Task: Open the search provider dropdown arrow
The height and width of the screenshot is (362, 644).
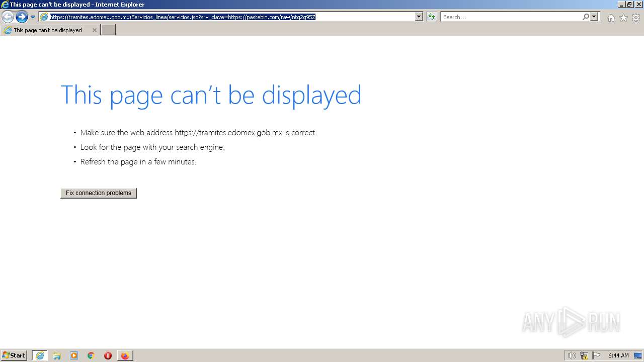Action: (594, 17)
